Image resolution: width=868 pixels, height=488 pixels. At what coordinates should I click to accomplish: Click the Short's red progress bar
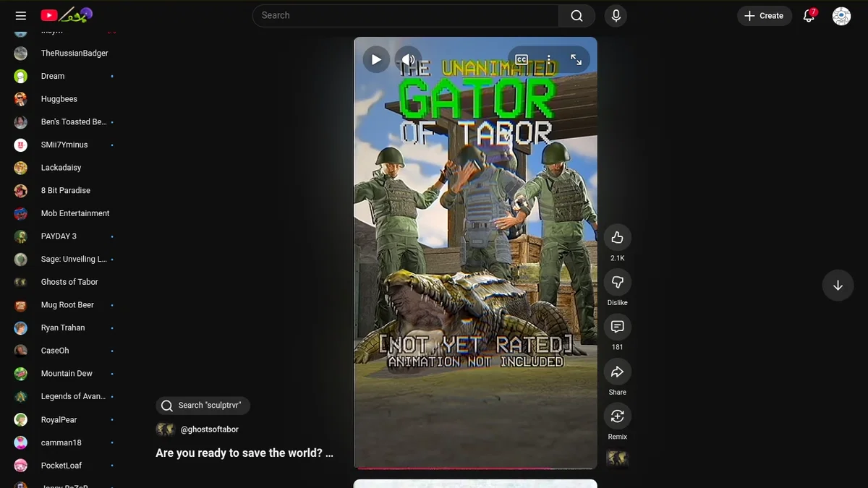475,468
